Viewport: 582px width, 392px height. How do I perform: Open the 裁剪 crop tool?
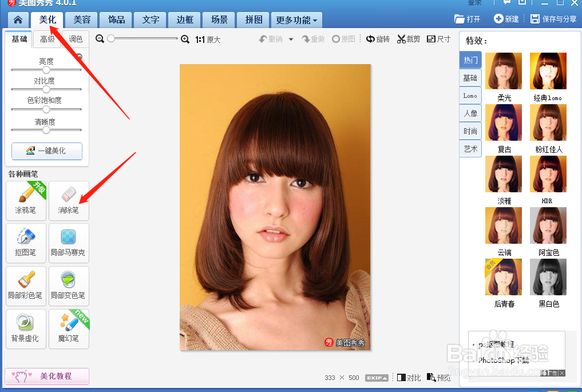pyautogui.click(x=408, y=39)
